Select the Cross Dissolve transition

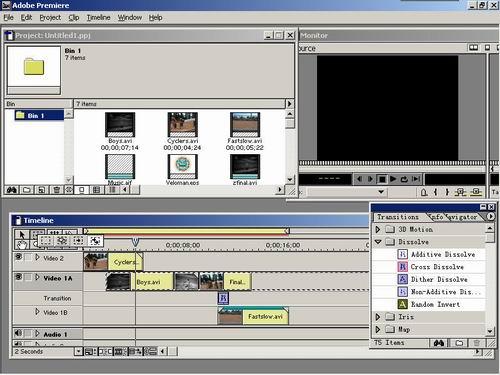click(437, 267)
